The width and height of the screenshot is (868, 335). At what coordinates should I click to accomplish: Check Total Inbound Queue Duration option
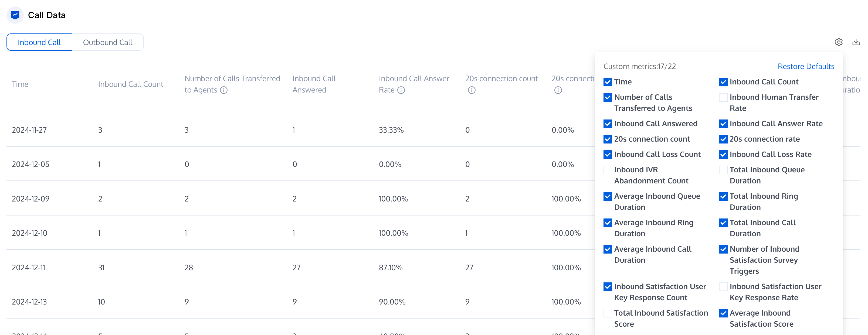723,170
